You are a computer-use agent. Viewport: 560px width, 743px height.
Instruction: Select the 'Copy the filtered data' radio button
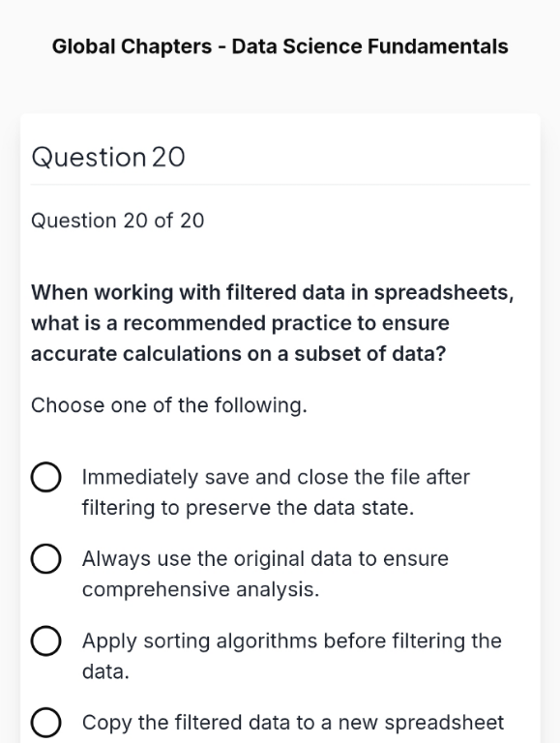pos(46,723)
